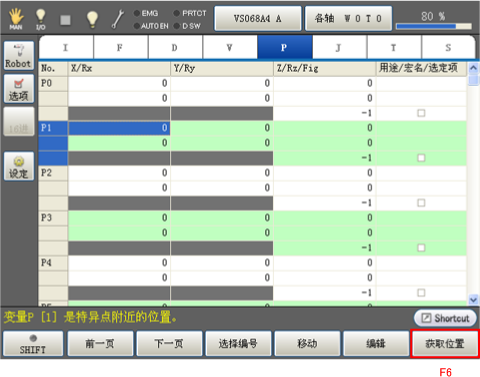
Task: Click the wrench tool icon
Action: (118, 19)
